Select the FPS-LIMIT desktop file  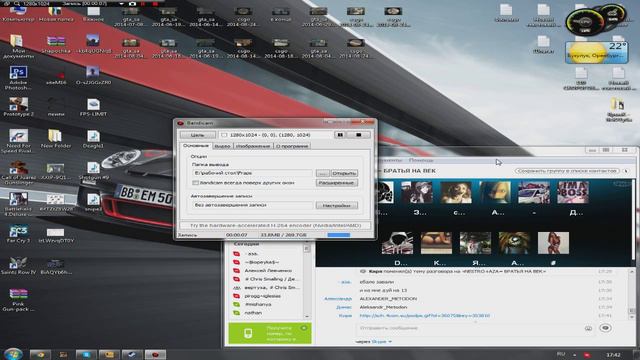pos(93,108)
